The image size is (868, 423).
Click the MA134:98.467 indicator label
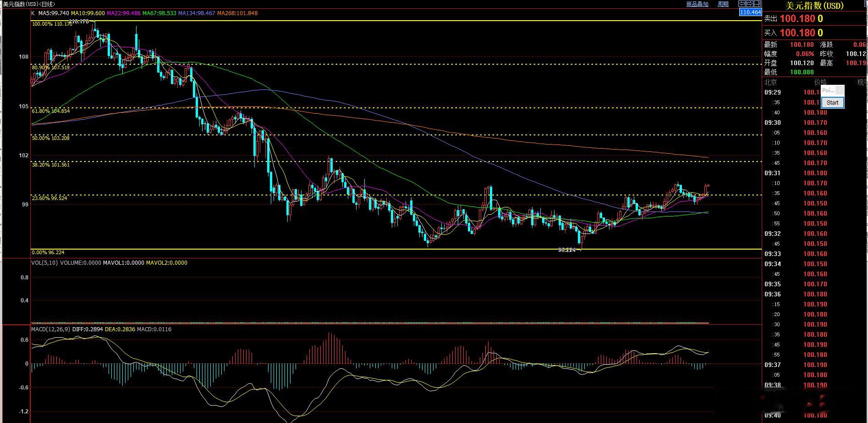(x=197, y=13)
